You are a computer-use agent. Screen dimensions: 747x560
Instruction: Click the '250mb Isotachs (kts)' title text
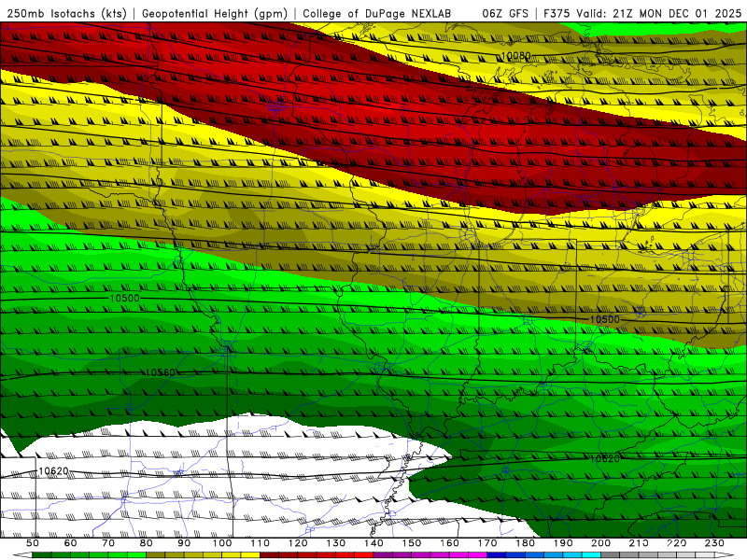[x=66, y=13]
